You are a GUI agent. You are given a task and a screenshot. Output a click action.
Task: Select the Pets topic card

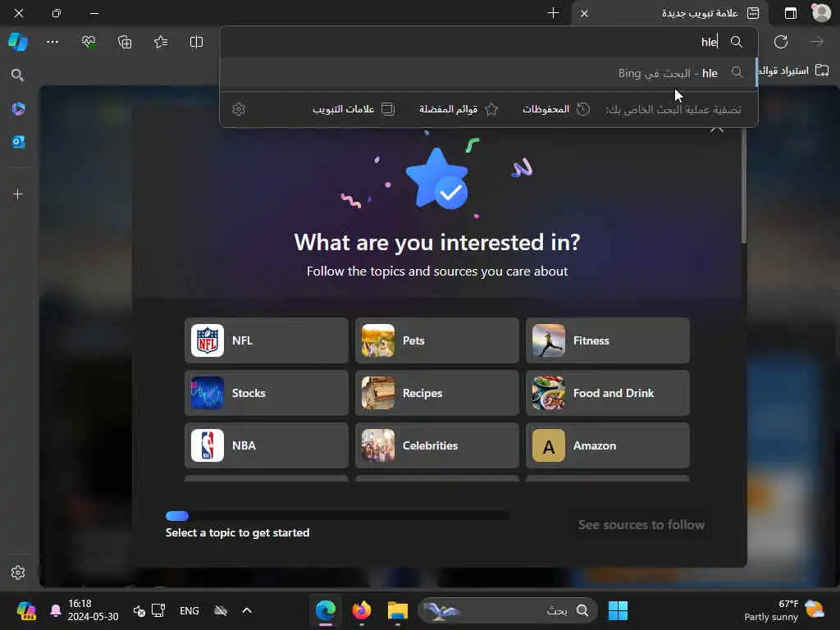pyautogui.click(x=437, y=340)
